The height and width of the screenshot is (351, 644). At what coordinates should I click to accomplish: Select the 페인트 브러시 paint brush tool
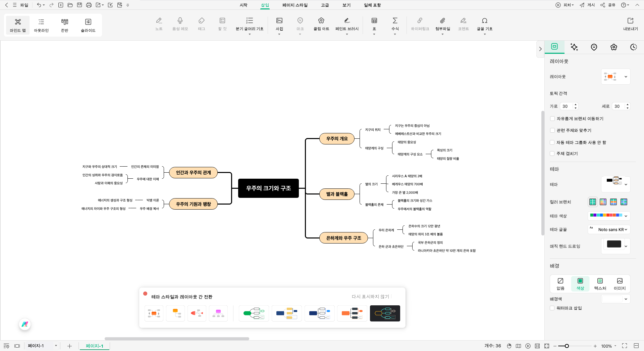[346, 24]
